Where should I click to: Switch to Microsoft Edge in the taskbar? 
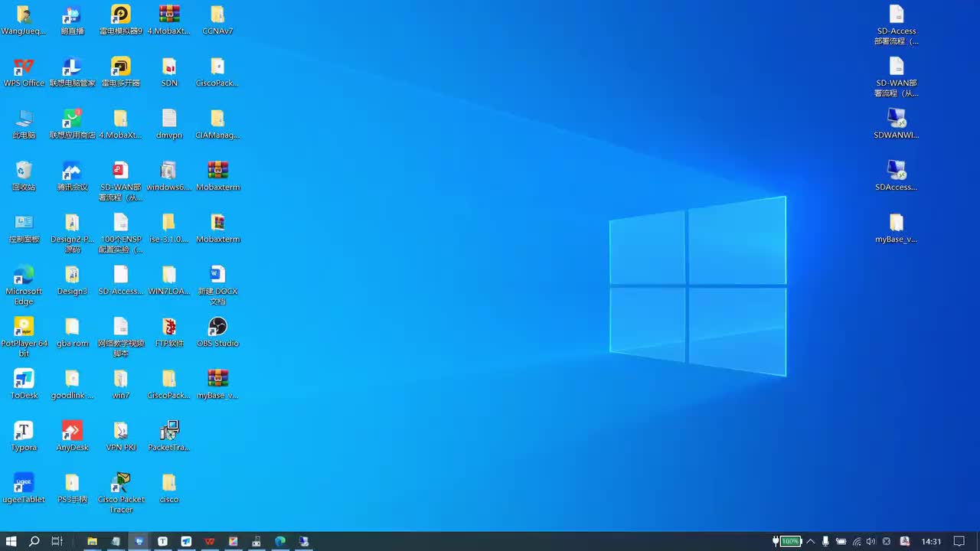tap(280, 541)
